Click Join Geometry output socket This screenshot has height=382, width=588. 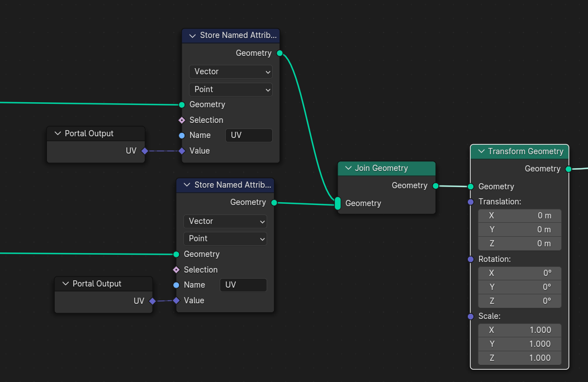436,186
